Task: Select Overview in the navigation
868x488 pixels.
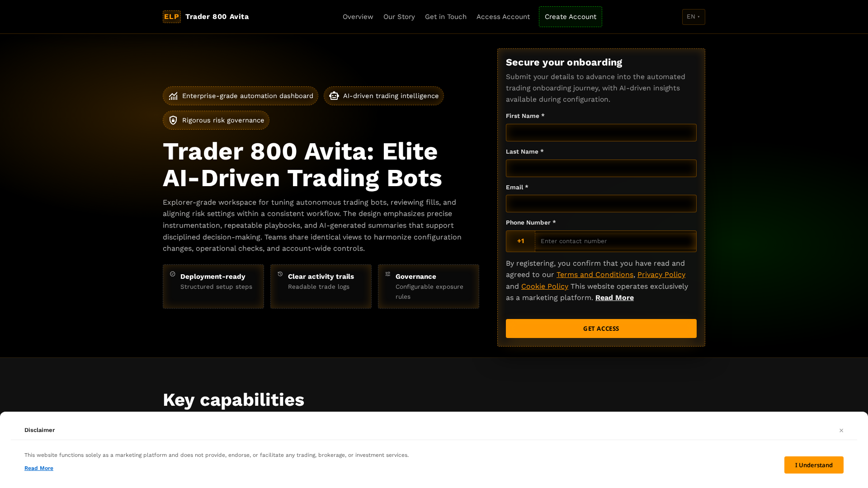Action: pos(358,17)
